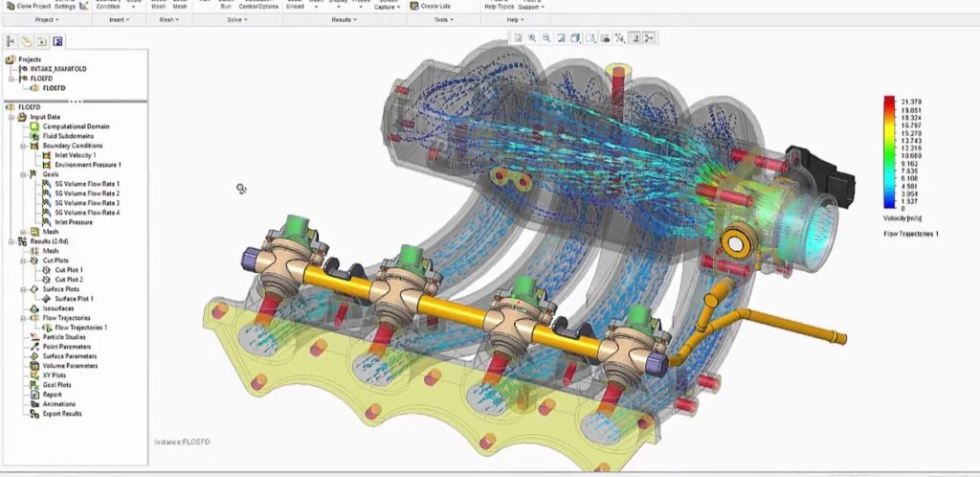Click the Clone Project icon
The height and width of the screenshot is (477, 980).
9,5
